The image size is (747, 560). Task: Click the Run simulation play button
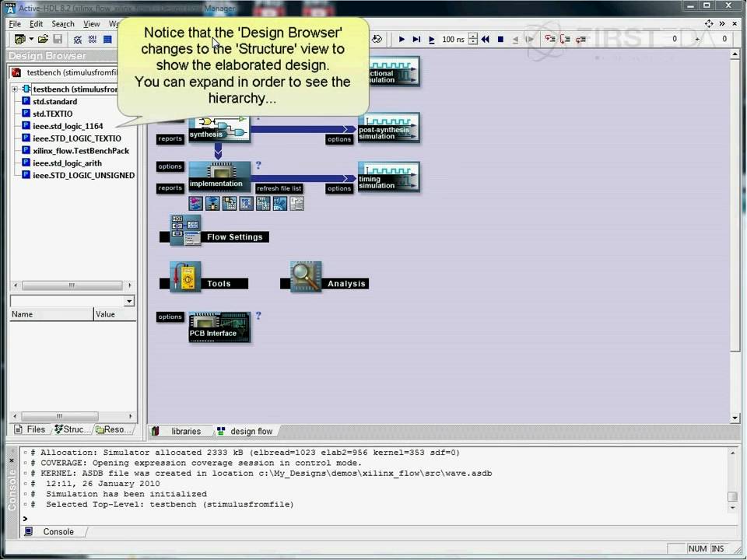pos(402,39)
